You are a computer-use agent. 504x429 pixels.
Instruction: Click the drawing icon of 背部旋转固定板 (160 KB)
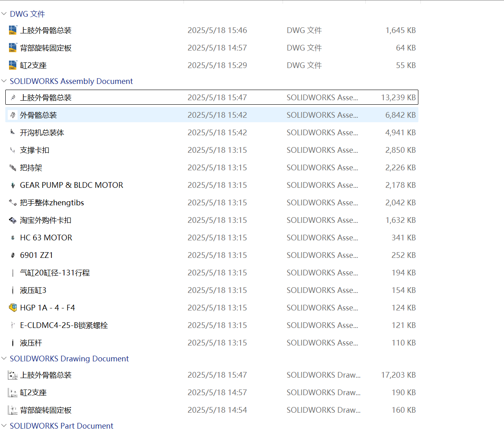[13, 410]
